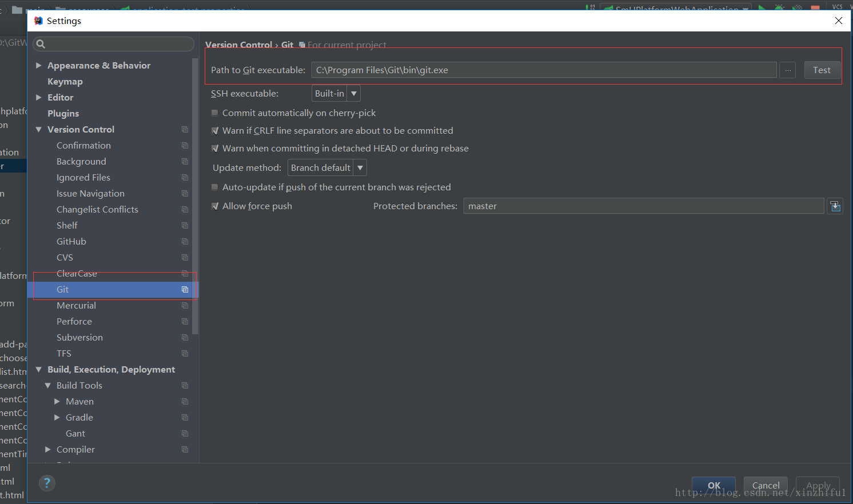
Task: Click the project icon on Build Tools row
Action: [x=185, y=386]
